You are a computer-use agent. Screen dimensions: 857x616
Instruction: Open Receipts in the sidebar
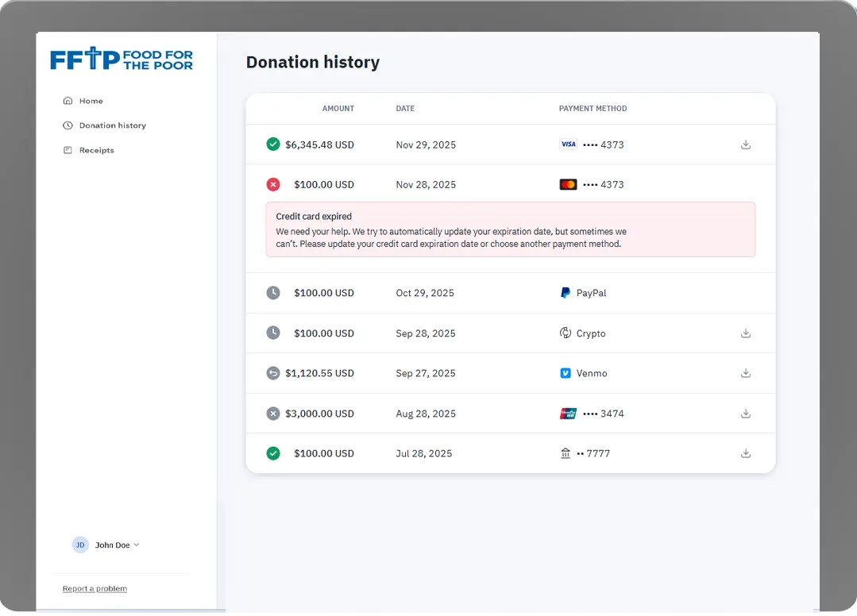pyautogui.click(x=96, y=150)
